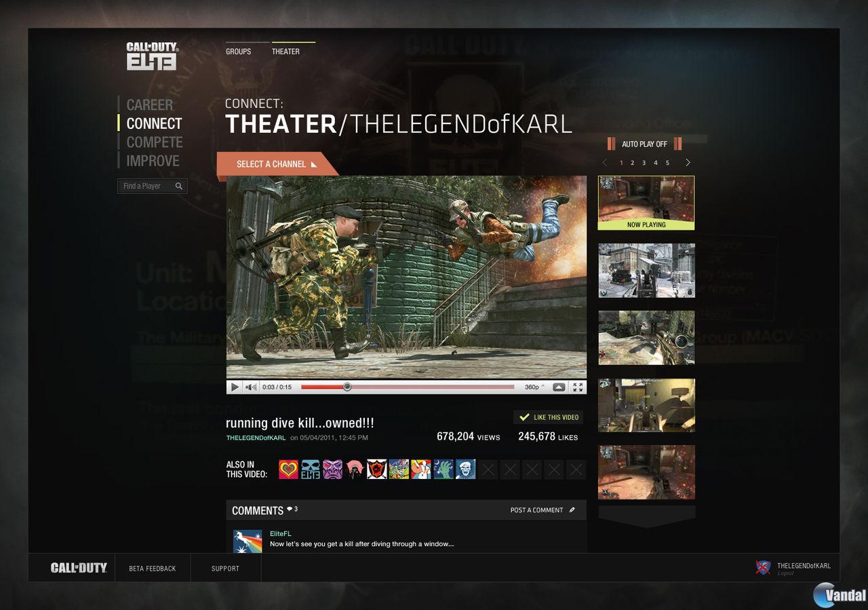Image resolution: width=868 pixels, height=610 pixels.
Task: Open the 360p quality selector
Action: coord(533,387)
